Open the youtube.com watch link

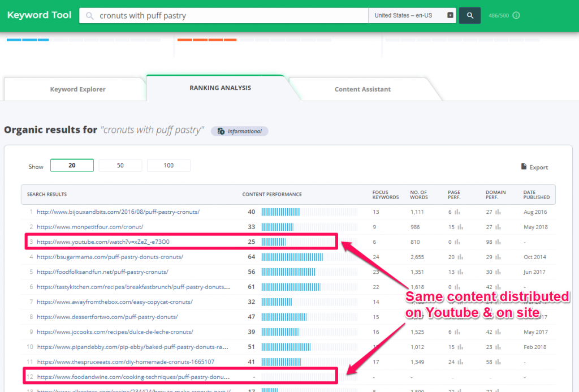(103, 242)
